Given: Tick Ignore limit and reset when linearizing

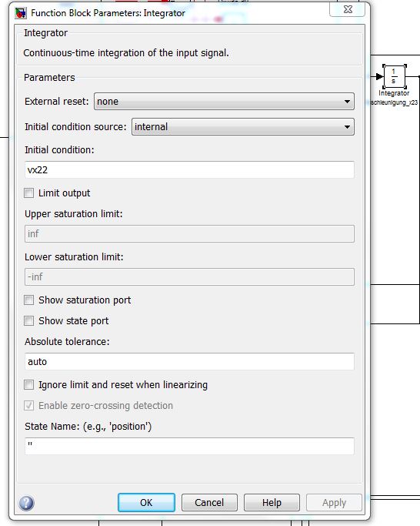Looking at the screenshot, I should 28,384.
